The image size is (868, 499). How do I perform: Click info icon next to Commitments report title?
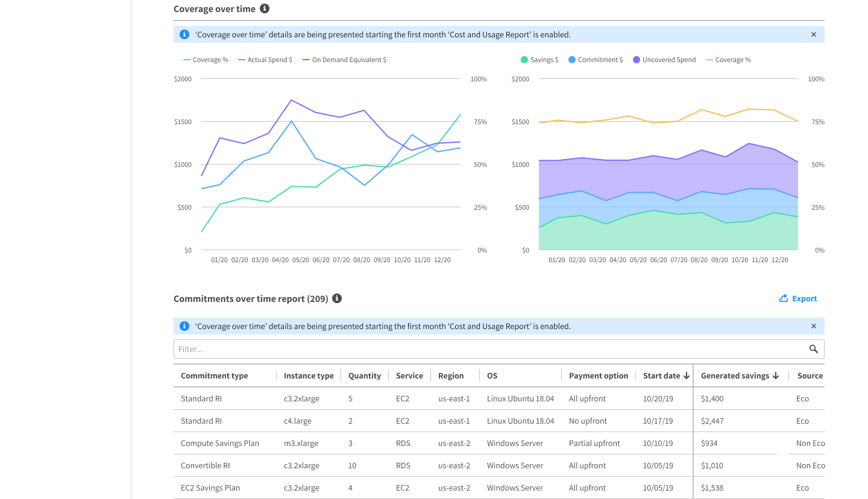coord(337,298)
